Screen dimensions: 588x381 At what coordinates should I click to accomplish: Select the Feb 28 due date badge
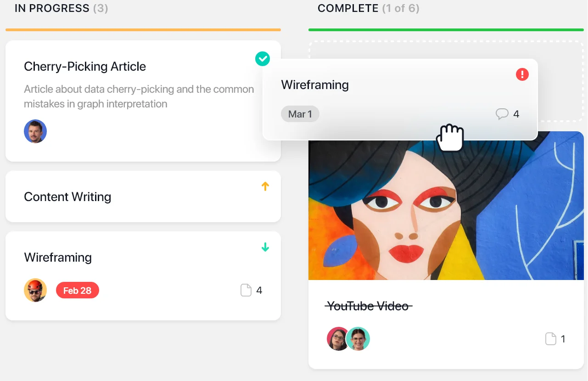pyautogui.click(x=78, y=290)
